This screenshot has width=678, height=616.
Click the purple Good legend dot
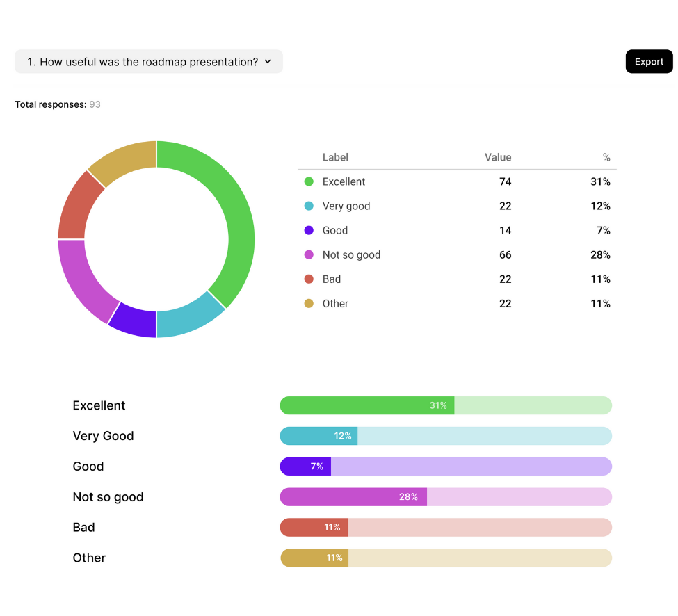click(x=309, y=230)
